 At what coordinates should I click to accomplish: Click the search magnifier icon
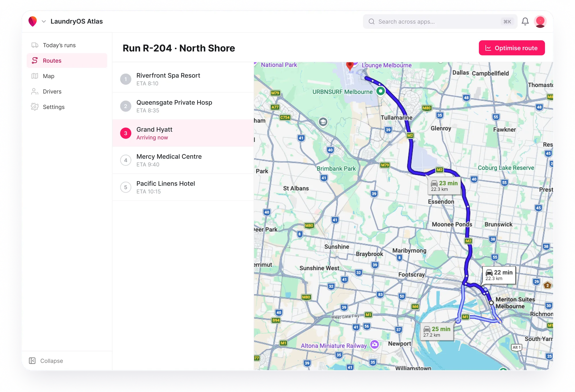coord(371,22)
